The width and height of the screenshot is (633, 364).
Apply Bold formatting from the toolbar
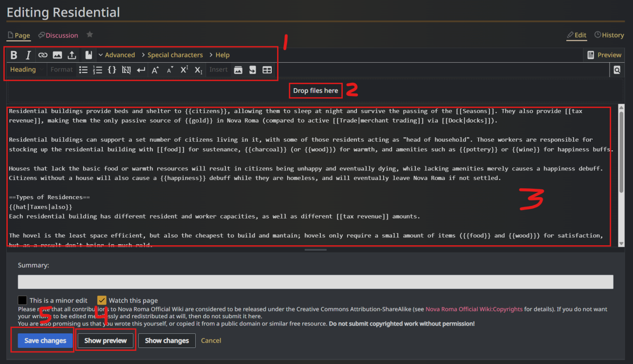(14, 55)
